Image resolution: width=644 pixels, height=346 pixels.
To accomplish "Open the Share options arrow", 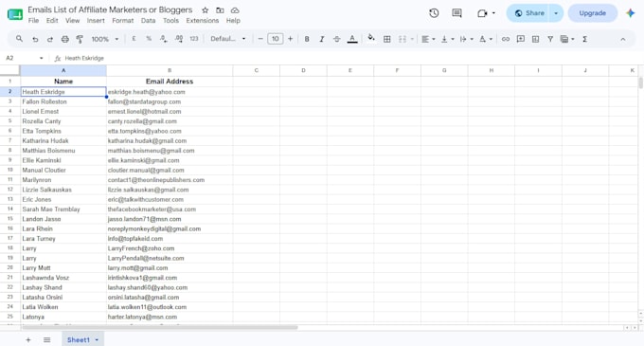I will pos(556,13).
